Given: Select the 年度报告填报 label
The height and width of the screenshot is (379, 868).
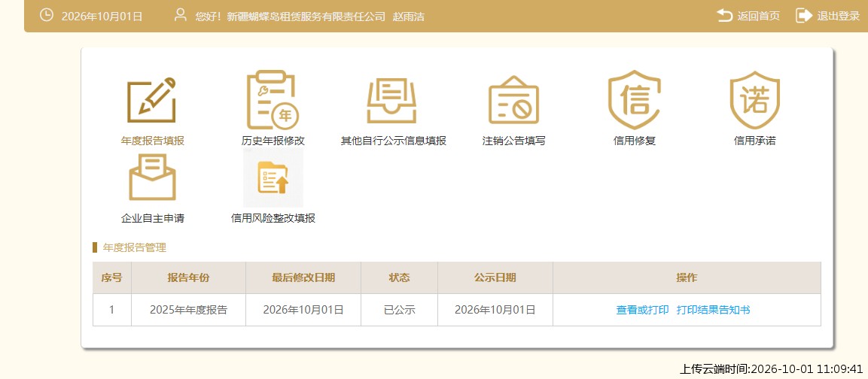Looking at the screenshot, I should [152, 141].
